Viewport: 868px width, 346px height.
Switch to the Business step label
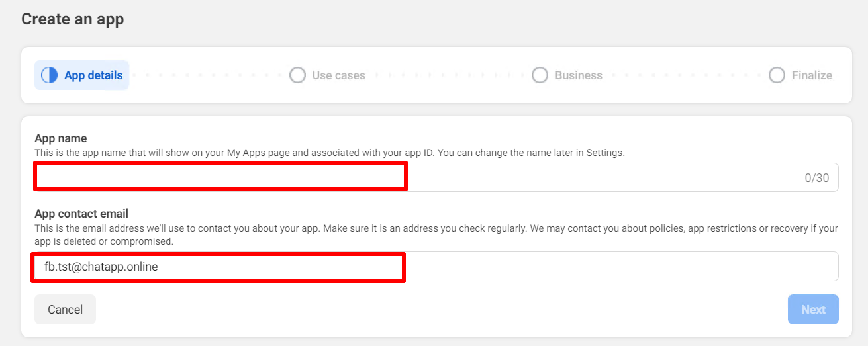coord(578,75)
